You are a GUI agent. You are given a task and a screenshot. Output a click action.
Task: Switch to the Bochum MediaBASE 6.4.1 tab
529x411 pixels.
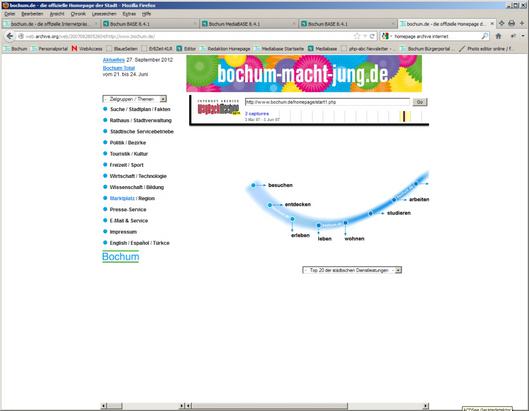pyautogui.click(x=248, y=24)
